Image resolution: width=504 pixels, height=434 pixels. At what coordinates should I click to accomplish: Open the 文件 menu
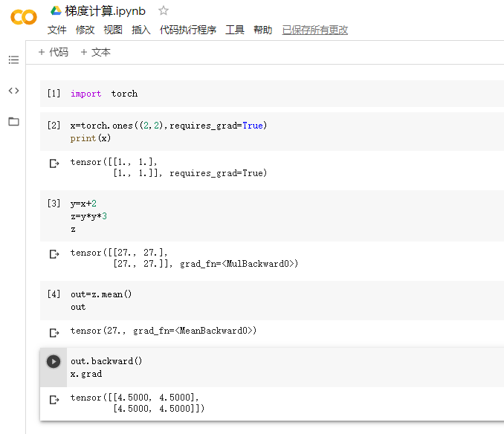[57, 30]
